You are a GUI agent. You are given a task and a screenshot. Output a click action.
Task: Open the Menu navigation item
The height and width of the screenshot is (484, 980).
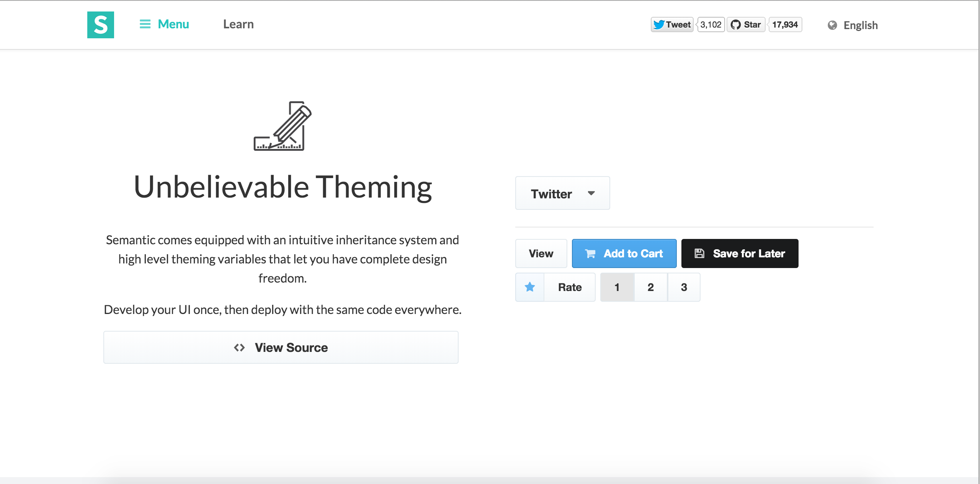pyautogui.click(x=164, y=24)
